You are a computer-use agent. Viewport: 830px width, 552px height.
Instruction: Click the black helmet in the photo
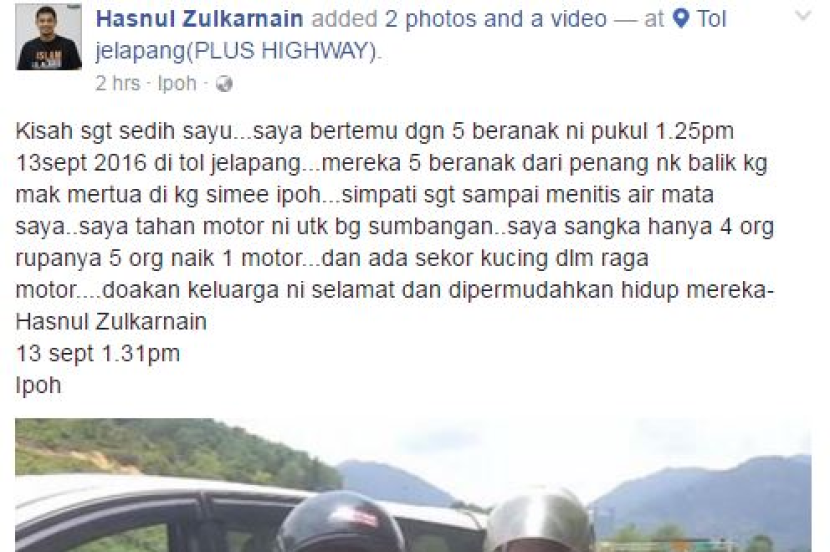pyautogui.click(x=340, y=522)
